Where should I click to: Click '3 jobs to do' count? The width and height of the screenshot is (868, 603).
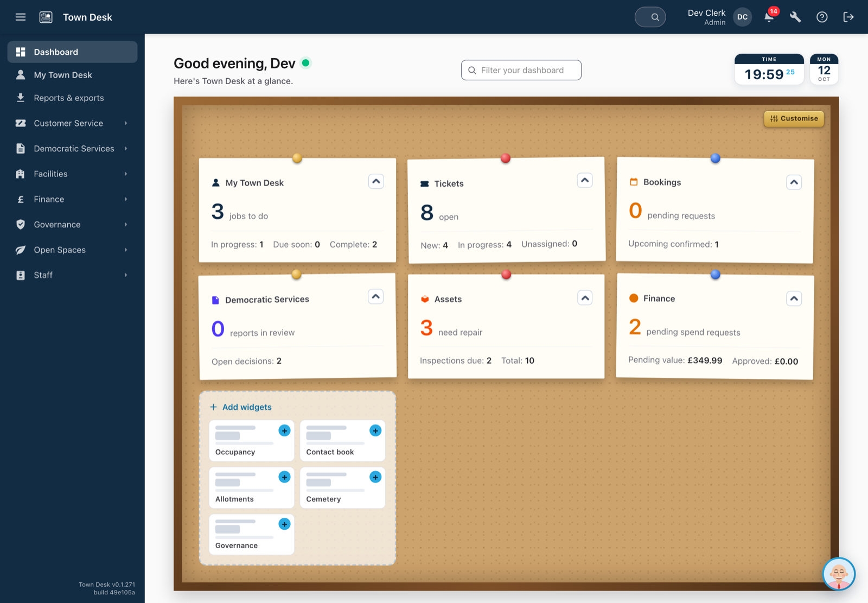click(x=240, y=212)
